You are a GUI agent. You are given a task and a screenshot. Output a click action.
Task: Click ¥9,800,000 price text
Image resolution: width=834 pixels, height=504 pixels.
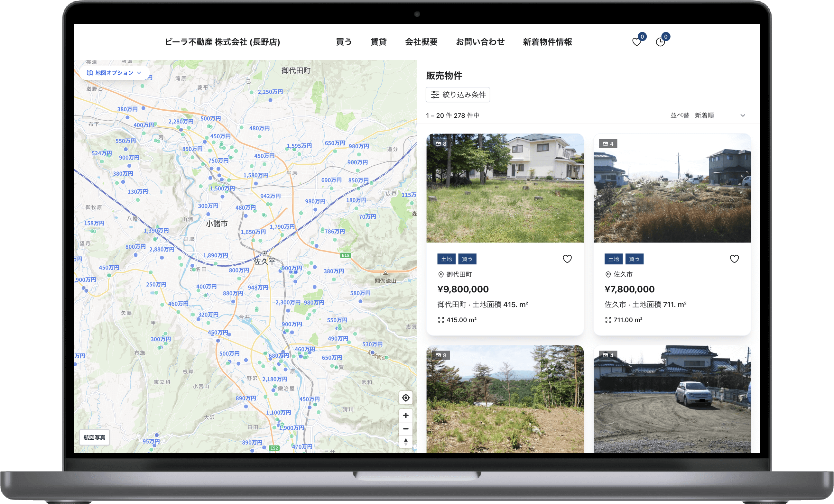point(463,289)
